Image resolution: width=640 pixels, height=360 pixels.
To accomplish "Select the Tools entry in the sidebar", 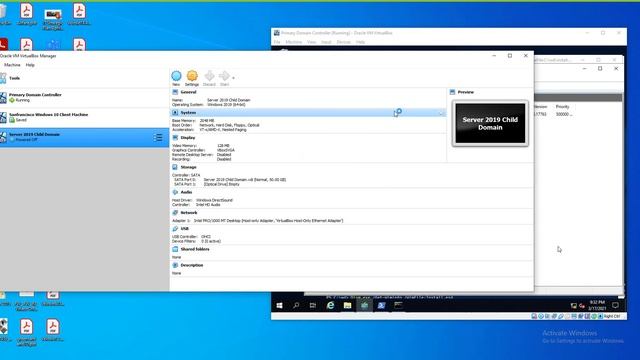I will click(x=84, y=78).
